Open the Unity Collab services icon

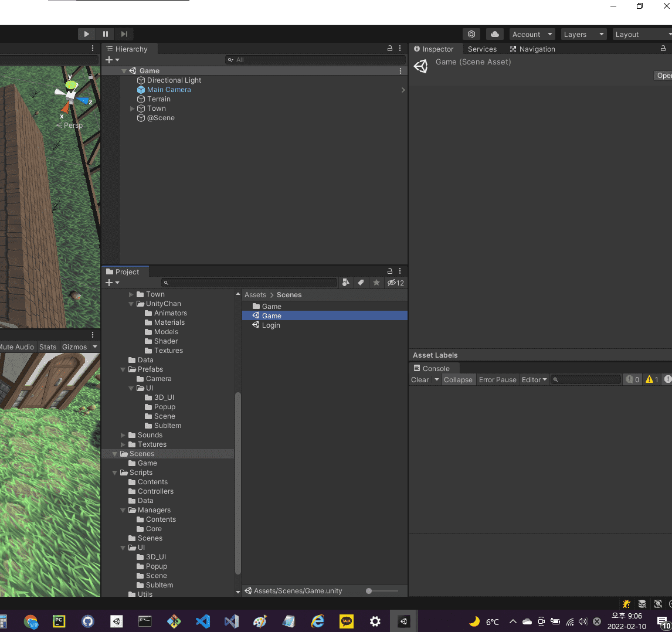(471, 34)
